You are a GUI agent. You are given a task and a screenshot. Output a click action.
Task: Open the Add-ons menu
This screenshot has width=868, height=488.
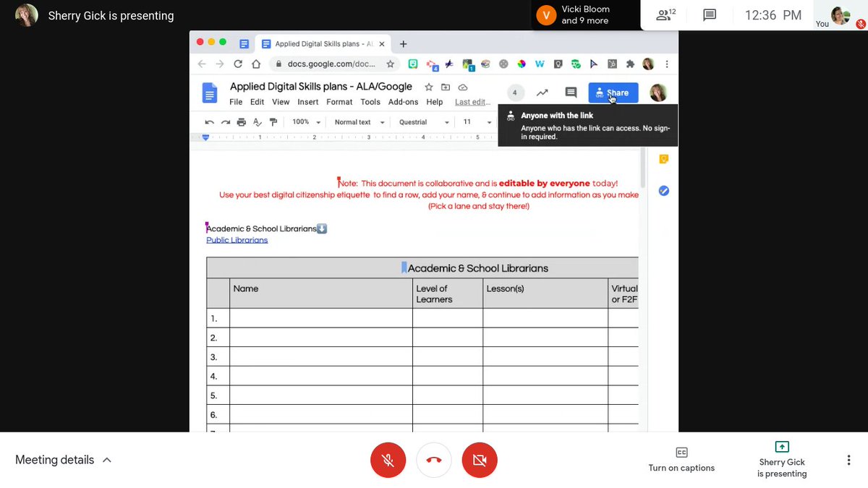tap(403, 102)
